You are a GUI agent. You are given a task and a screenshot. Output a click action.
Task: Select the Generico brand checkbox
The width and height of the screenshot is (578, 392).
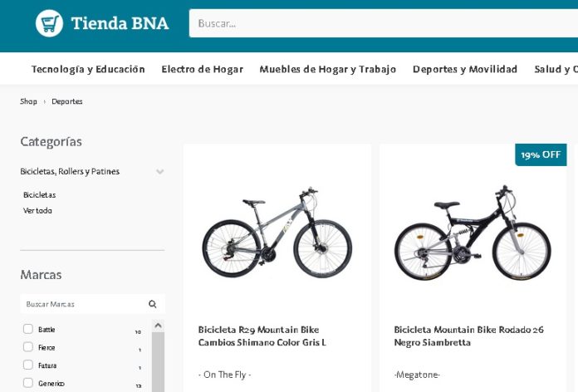tap(28, 383)
